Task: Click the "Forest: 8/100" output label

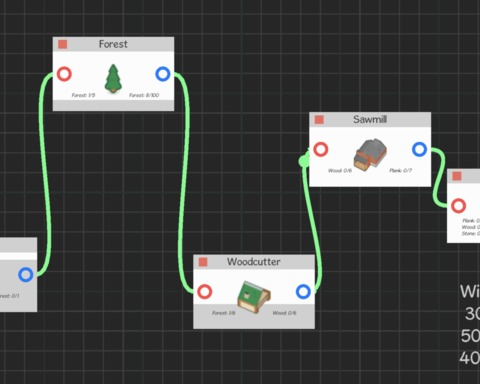Action: click(144, 95)
